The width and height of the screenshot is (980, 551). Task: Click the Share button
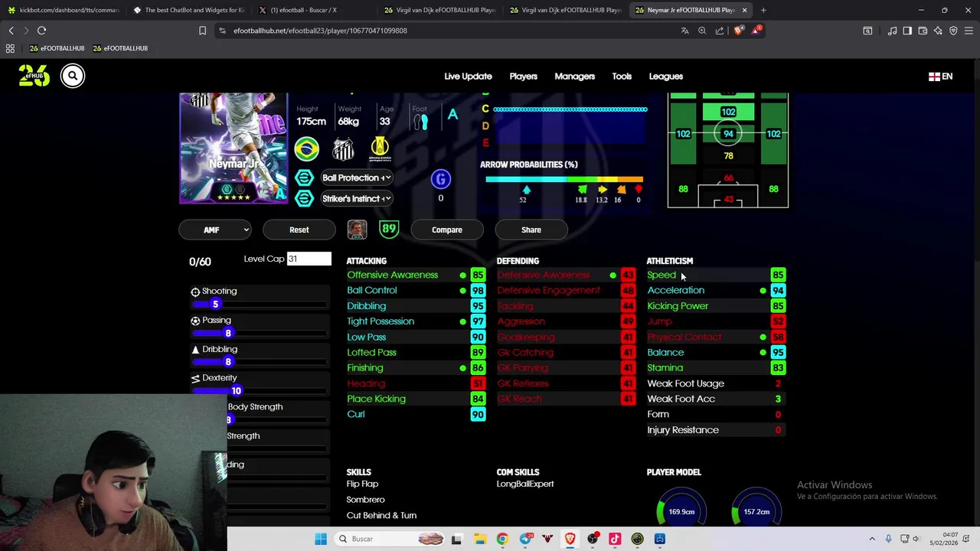[531, 230]
